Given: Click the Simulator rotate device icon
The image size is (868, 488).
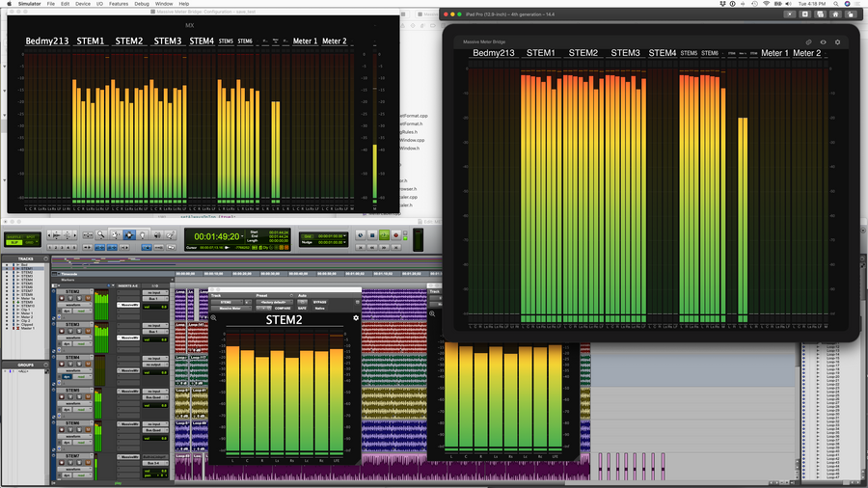Looking at the screenshot, I should (851, 14).
